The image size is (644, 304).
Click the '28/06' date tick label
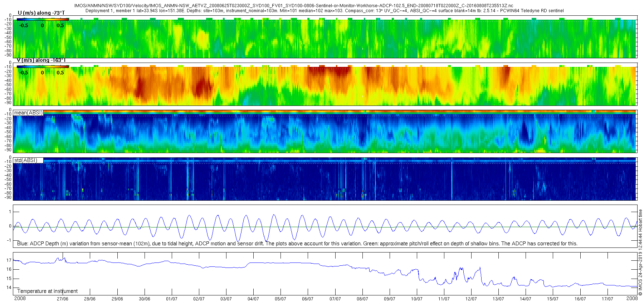tap(90, 299)
